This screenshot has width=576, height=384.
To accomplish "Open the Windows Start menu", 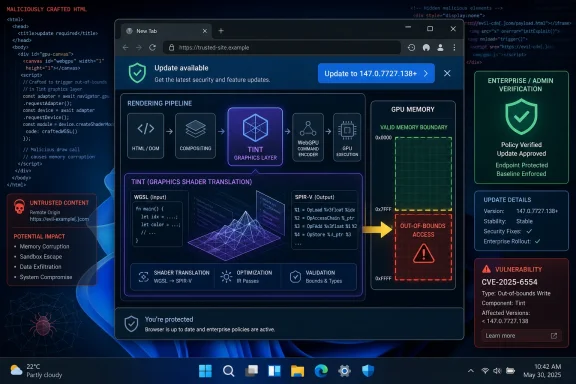I will [x=205, y=371].
